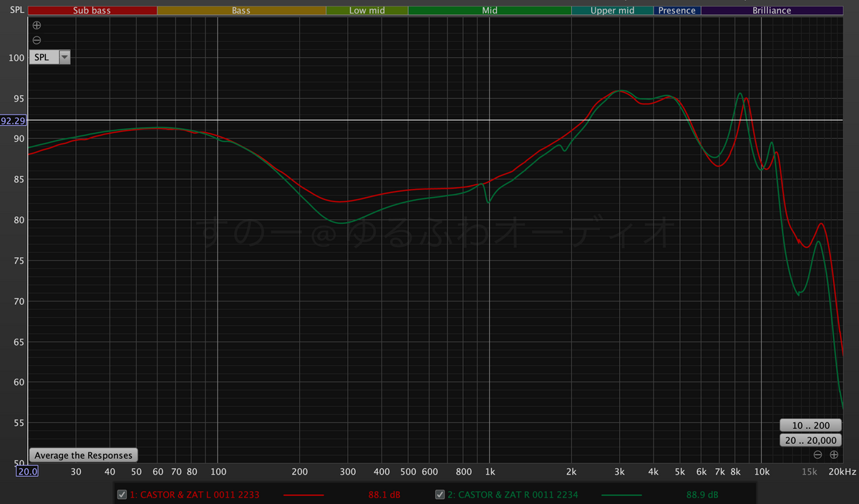Click the 95 level label on SPL axis
The image size is (859, 504).
18,98
